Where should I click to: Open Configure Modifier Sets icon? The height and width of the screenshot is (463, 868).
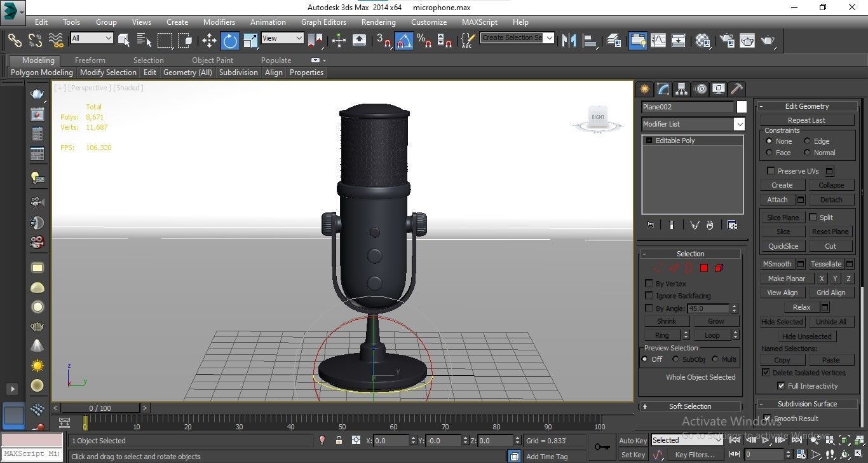pos(732,225)
